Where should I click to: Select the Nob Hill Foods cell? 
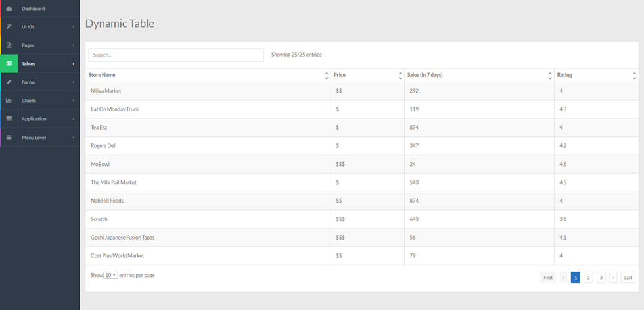(x=107, y=201)
